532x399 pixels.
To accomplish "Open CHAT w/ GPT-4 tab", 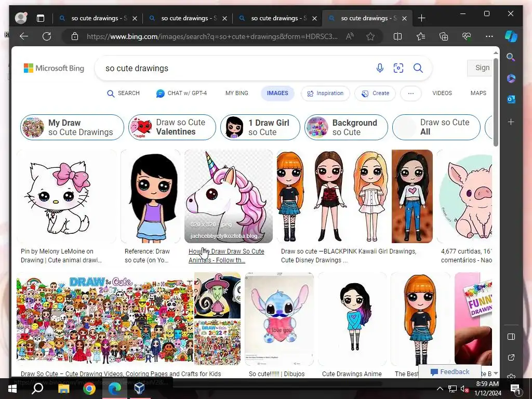I will coord(181,94).
